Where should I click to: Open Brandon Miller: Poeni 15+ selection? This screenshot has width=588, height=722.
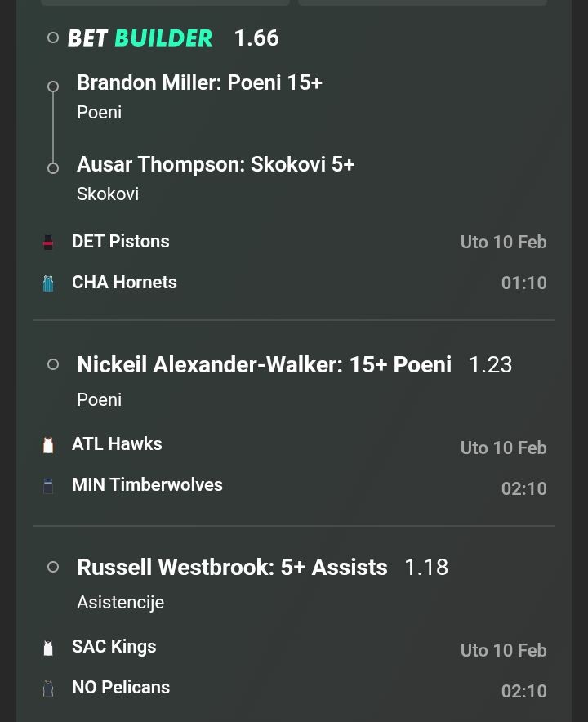[x=199, y=82]
